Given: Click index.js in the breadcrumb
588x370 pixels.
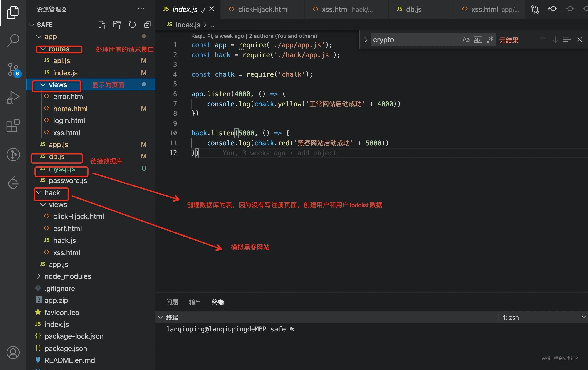Looking at the screenshot, I should tap(188, 25).
